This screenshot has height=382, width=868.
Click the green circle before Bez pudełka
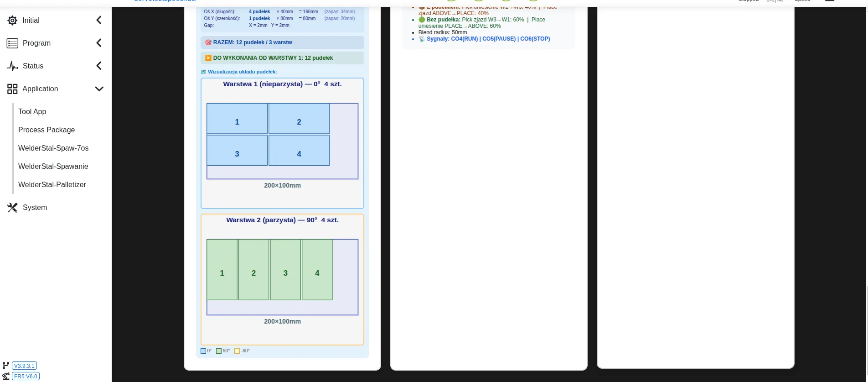[x=422, y=20]
